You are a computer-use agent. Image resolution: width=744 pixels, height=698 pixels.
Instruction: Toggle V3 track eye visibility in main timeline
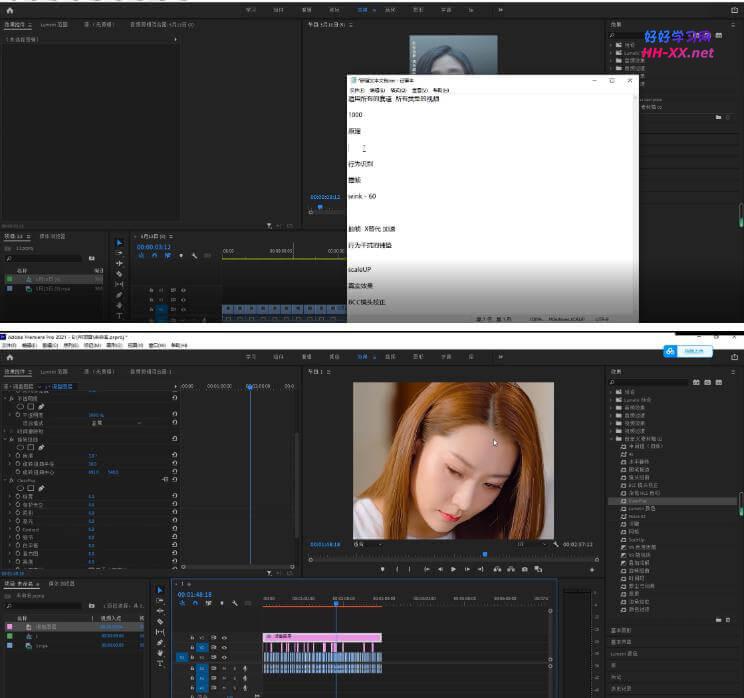pyautogui.click(x=224, y=638)
